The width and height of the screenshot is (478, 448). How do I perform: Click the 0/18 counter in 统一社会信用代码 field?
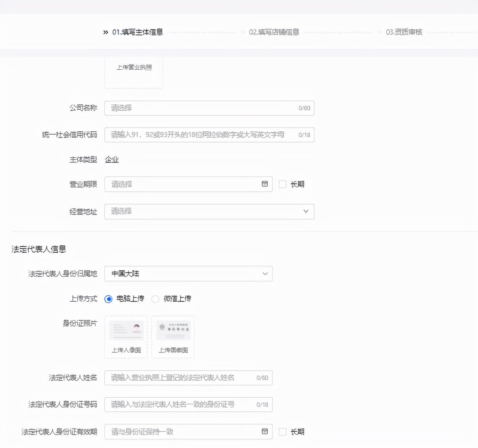[x=304, y=135]
